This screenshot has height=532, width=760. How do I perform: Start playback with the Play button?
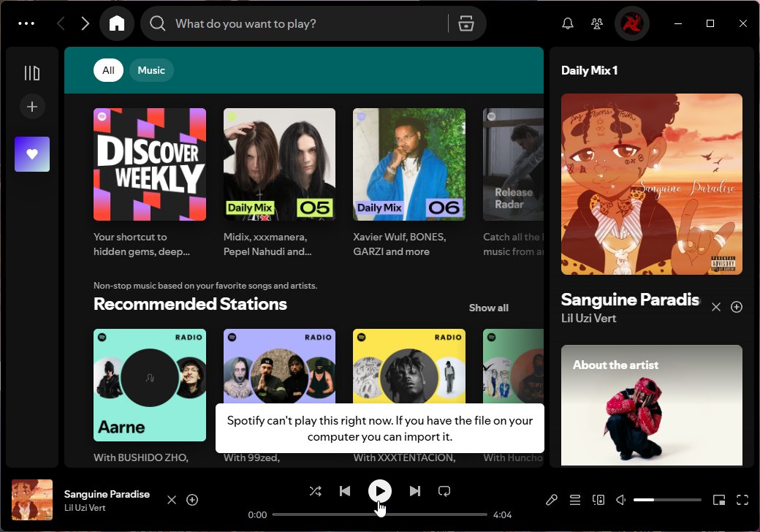click(380, 491)
